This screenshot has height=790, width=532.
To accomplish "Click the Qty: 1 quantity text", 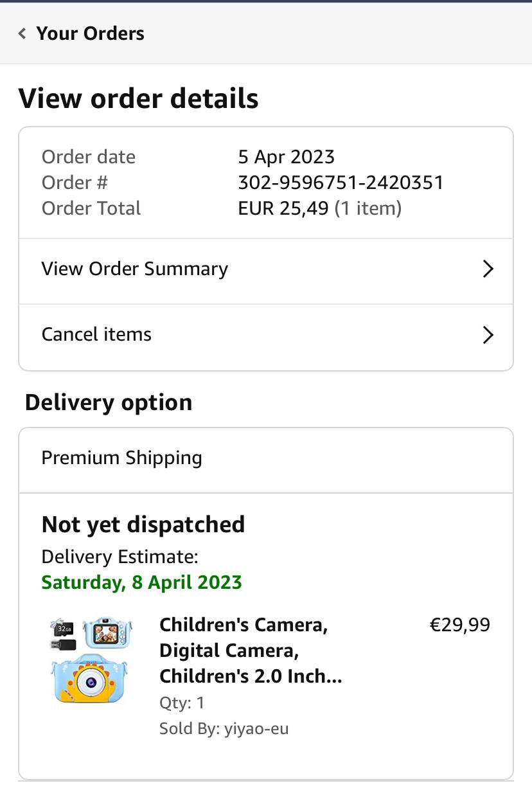I will pyautogui.click(x=182, y=703).
